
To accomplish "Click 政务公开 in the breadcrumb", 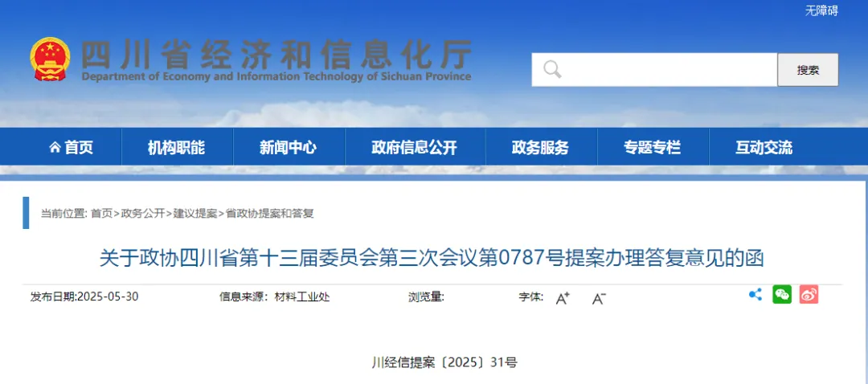I will [143, 214].
